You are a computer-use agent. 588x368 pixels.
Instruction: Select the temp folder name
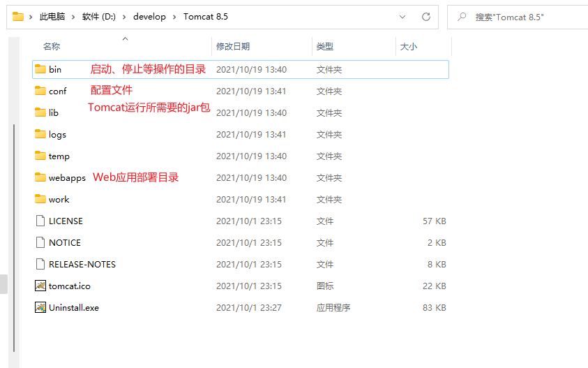59,156
